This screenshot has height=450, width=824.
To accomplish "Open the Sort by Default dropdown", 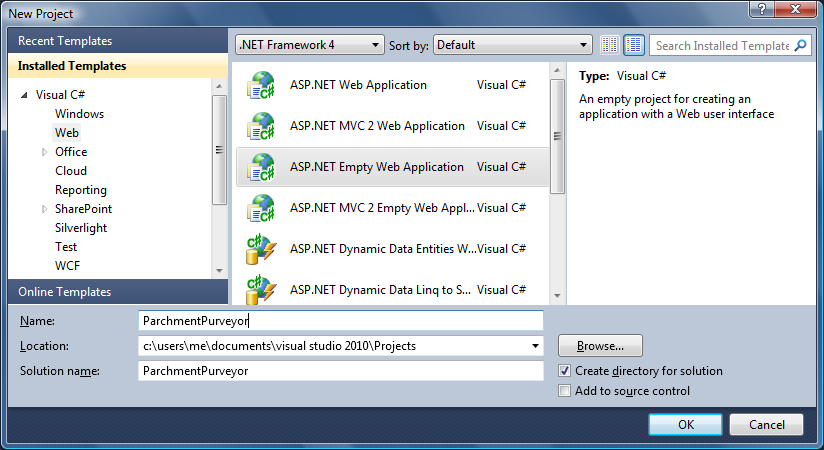I will tap(513, 45).
